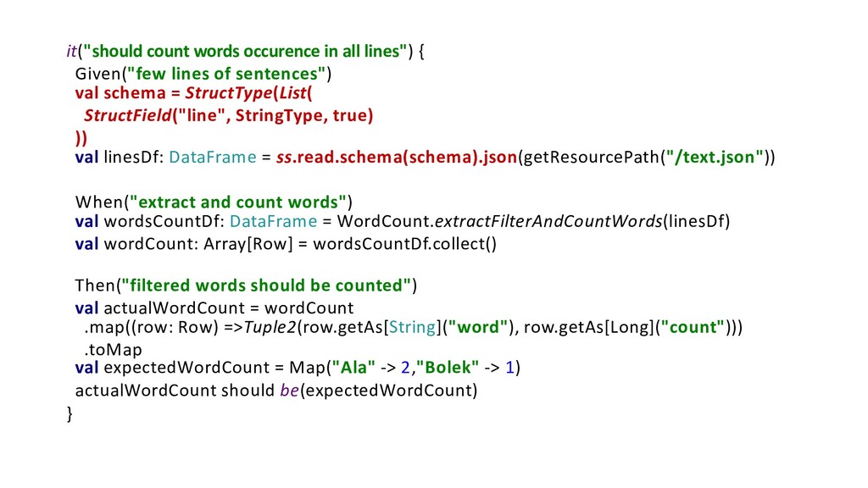Viewport: 868px width, 488px height.
Task: Click the .toMap line
Action: pyautogui.click(x=113, y=350)
